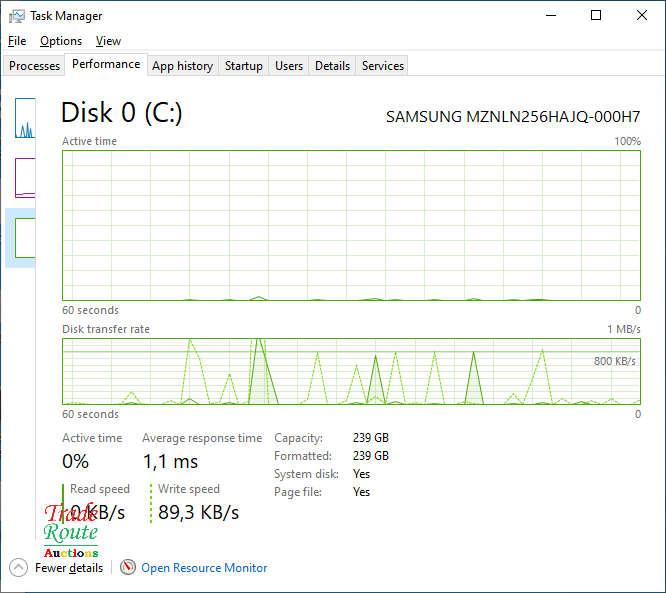Click the System disk Yes value
Screen dimensions: 666x593
tap(361, 474)
